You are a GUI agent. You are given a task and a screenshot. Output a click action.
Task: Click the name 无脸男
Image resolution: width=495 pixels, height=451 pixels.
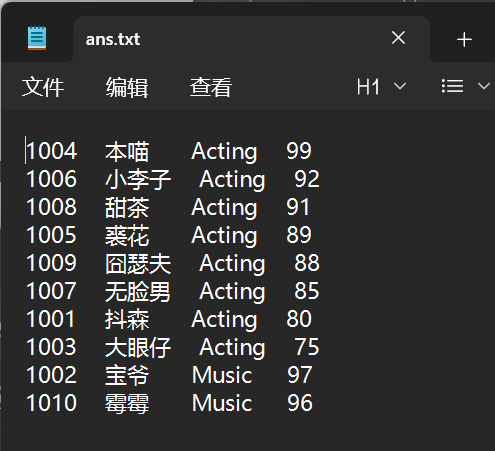pyautogui.click(x=138, y=291)
